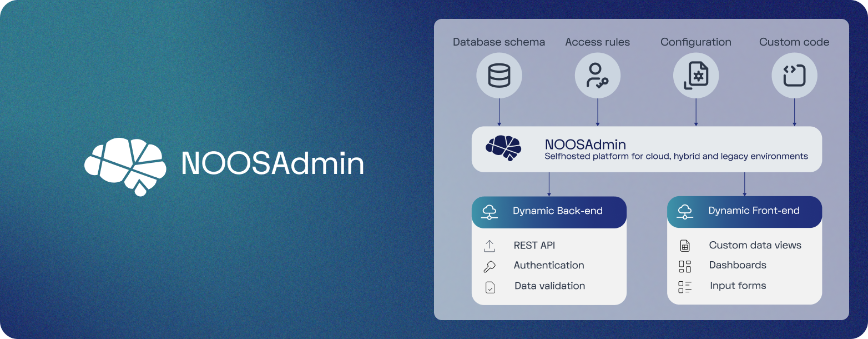This screenshot has width=868, height=339.
Task: Select the Dynamic Front-end header
Action: pos(744,212)
